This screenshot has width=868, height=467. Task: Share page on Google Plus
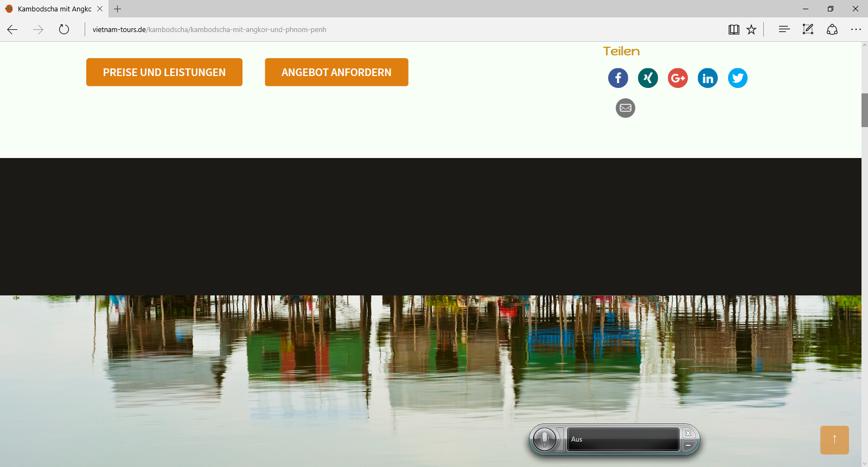tap(678, 78)
